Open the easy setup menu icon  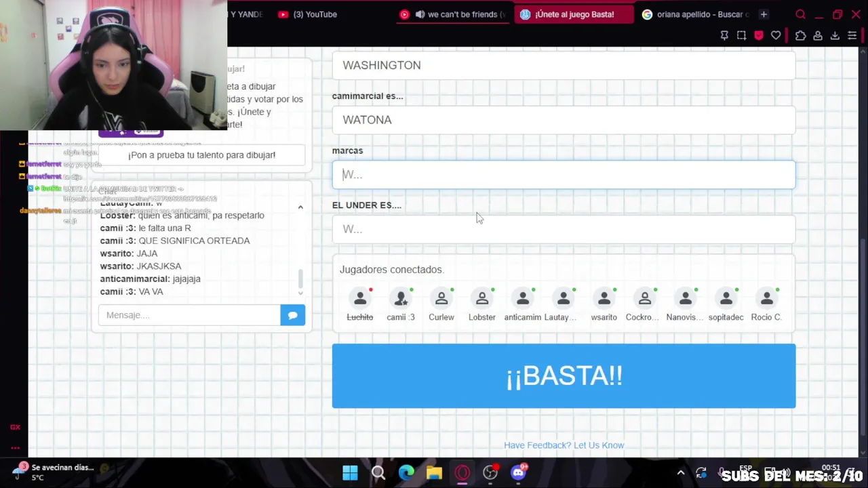[852, 35]
